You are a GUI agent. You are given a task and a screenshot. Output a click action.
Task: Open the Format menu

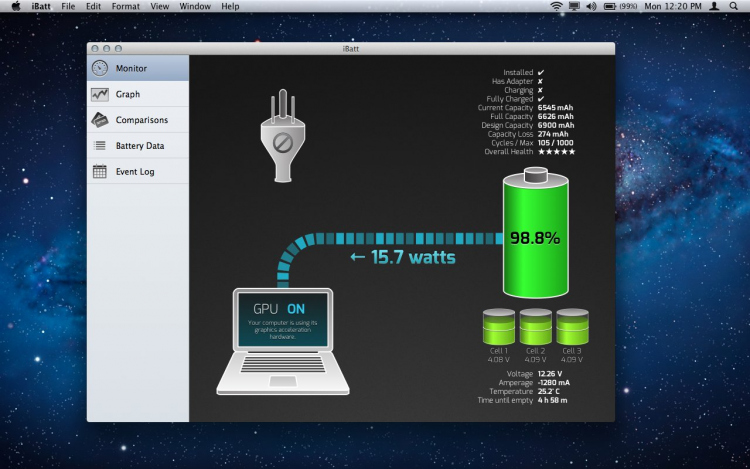pos(126,6)
